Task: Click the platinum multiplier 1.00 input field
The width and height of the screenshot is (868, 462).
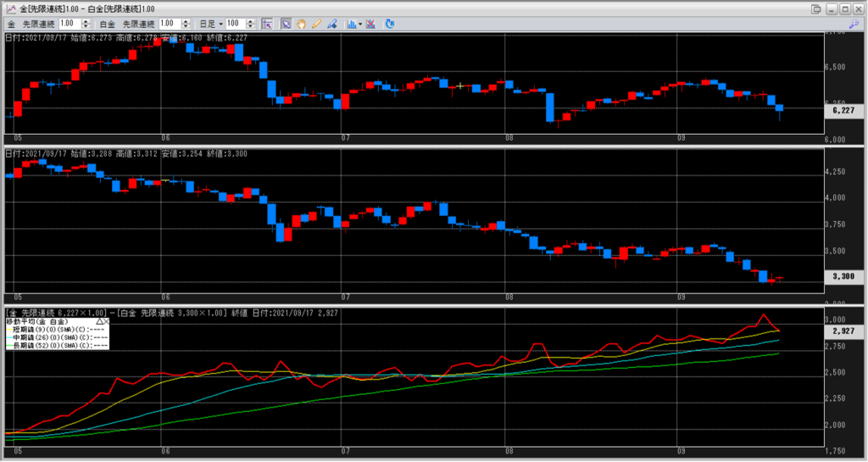Action: tap(169, 23)
